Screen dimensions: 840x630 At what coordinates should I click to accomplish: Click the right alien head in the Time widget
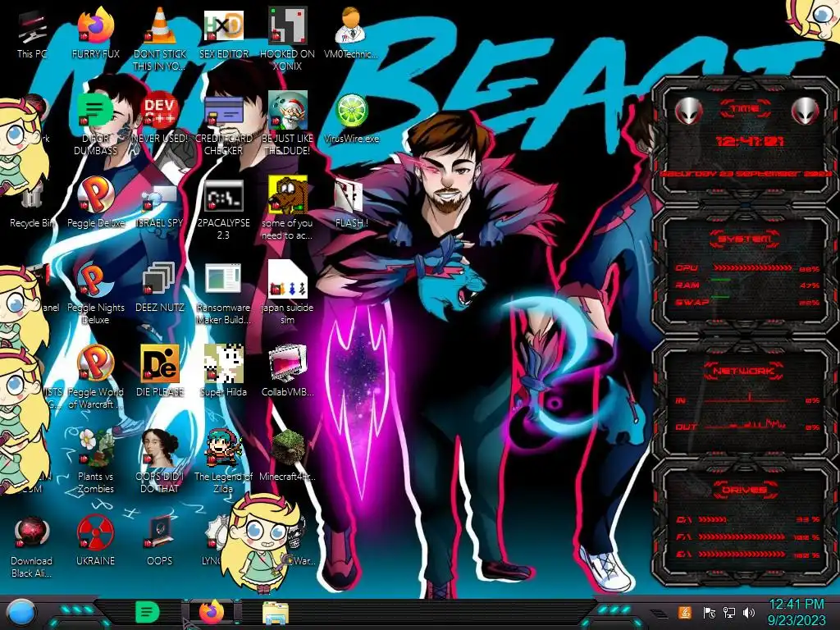coord(806,111)
